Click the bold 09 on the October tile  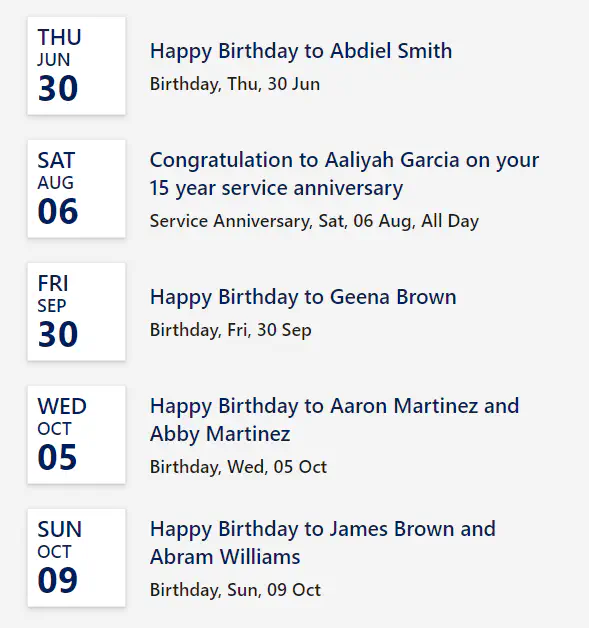point(58,580)
